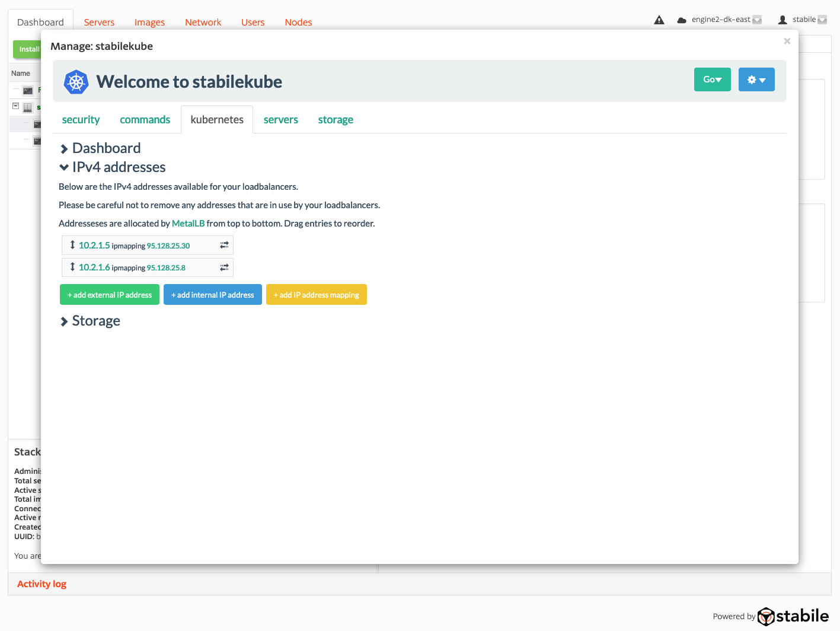The width and height of the screenshot is (840, 631).
Task: Open the 95.128.25.30 external address link
Action: coord(168,246)
